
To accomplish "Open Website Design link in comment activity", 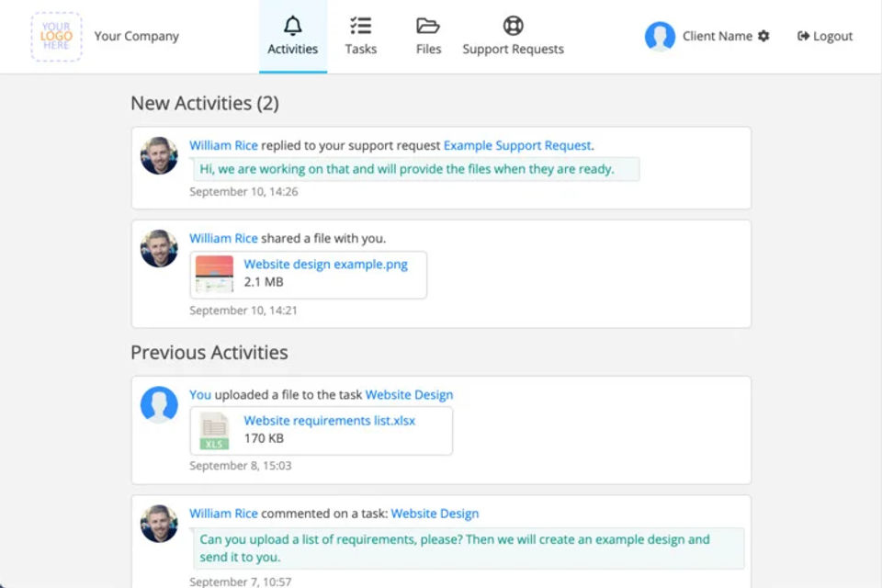I will [435, 514].
